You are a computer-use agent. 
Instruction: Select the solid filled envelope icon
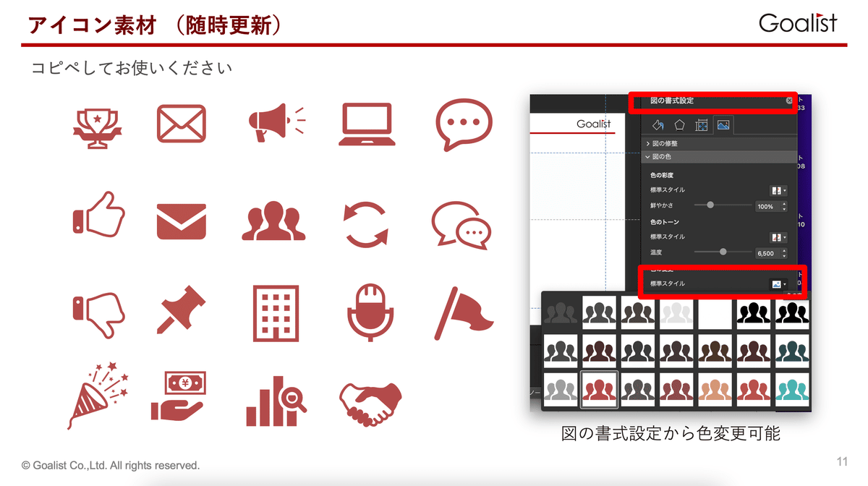[x=182, y=221]
